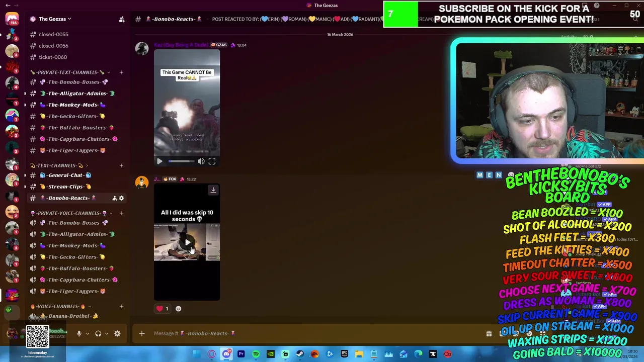Open File Explorer from taskbar
The image size is (644, 362).
tap(359, 354)
